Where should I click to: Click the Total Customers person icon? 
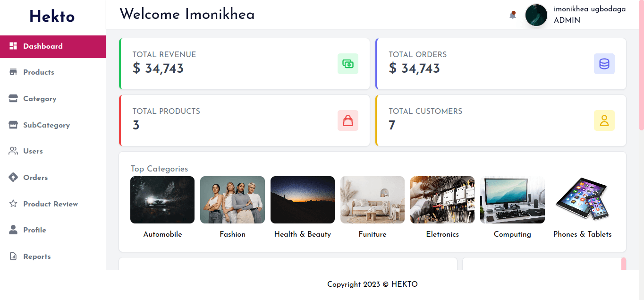(604, 120)
